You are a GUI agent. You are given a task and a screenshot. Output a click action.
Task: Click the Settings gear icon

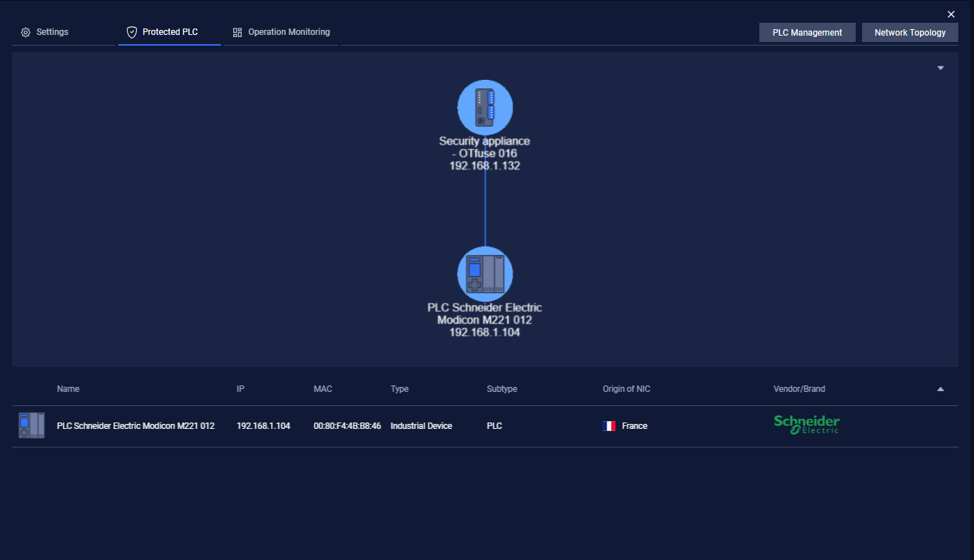point(26,33)
